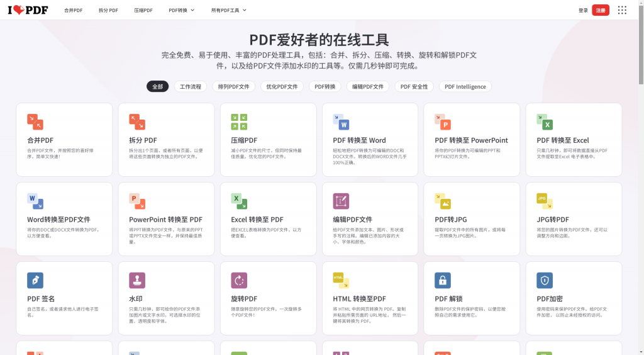Screen dimensions: 644x355
Task: Select the 工作流程 filter tab
Action: click(x=190, y=87)
